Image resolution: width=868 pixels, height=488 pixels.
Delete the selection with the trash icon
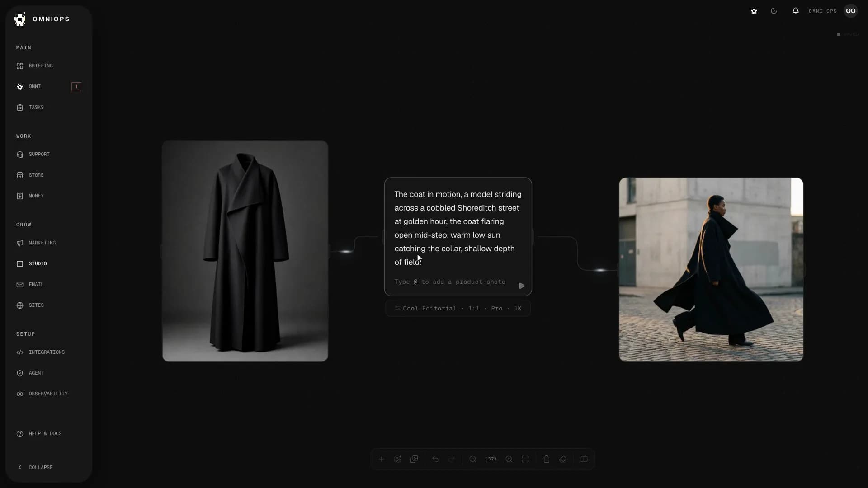(x=547, y=460)
